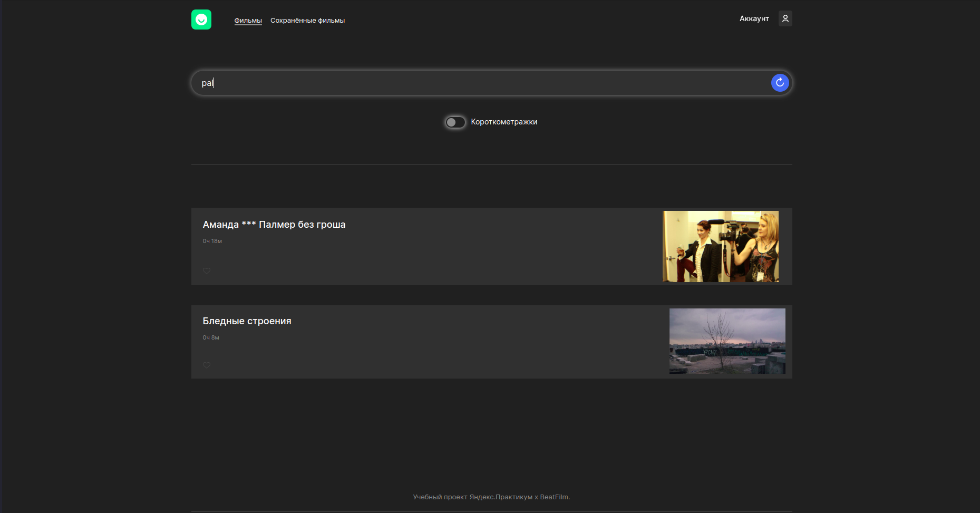Click the Короткометражки label text
980x513 pixels.
click(x=504, y=122)
